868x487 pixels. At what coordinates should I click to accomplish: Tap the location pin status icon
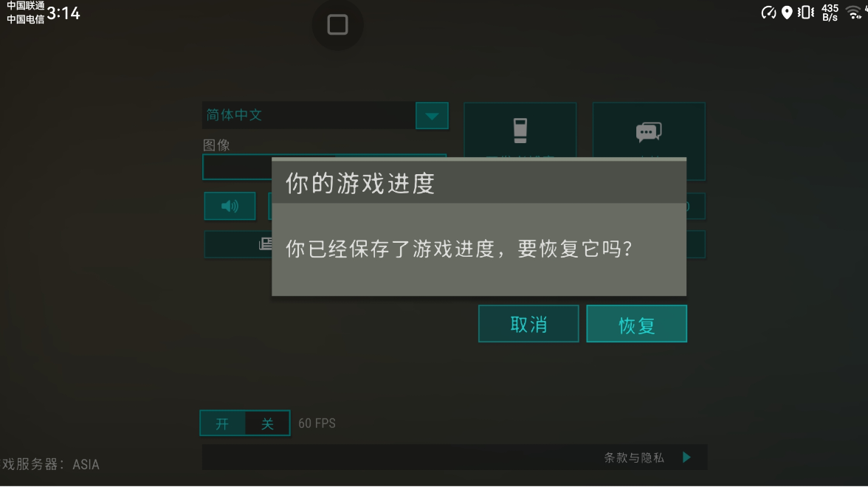[787, 12]
